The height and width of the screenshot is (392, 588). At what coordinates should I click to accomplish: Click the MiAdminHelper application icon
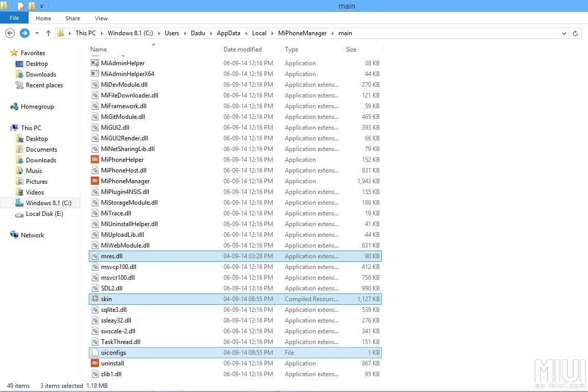[95, 63]
